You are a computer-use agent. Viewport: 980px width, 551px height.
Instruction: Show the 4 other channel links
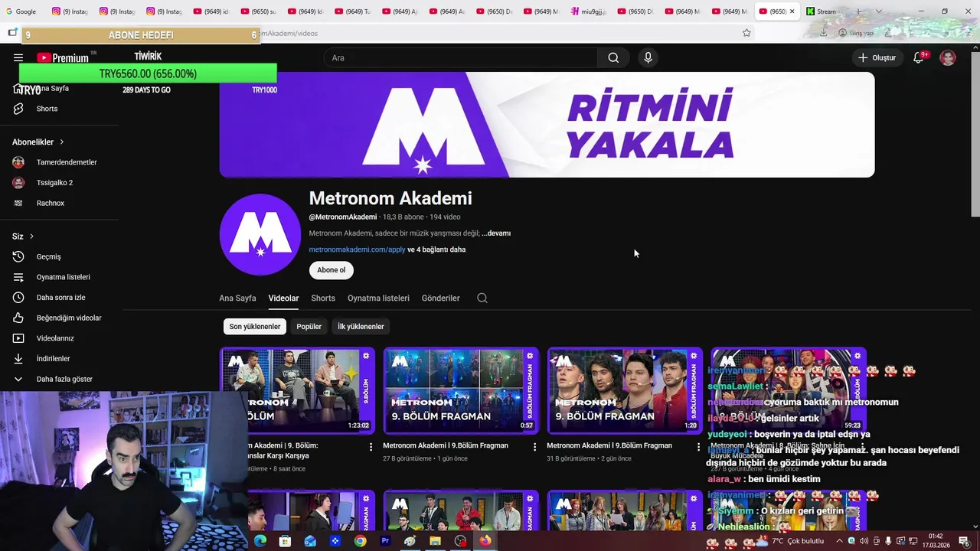[436, 249]
